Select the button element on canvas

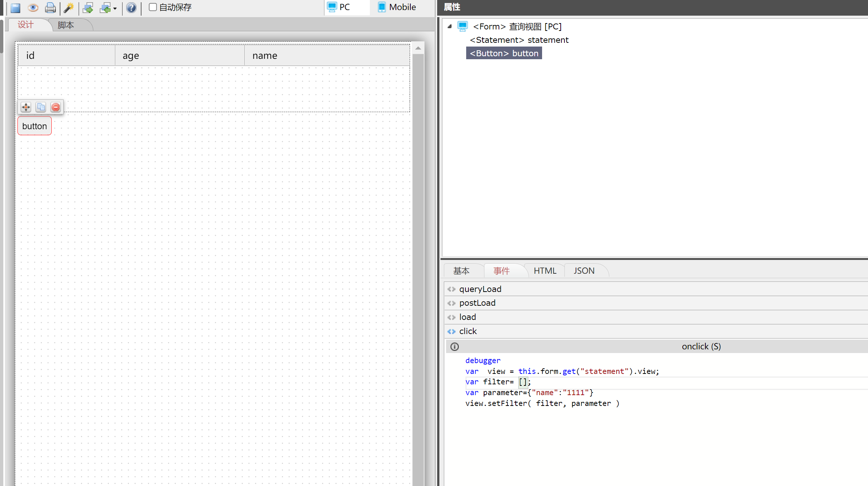tap(35, 126)
